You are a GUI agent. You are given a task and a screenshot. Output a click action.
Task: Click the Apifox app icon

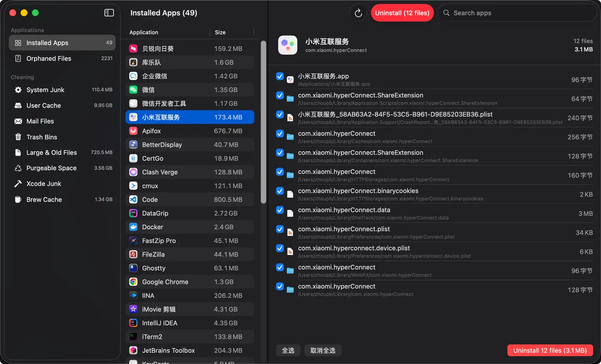coord(134,131)
